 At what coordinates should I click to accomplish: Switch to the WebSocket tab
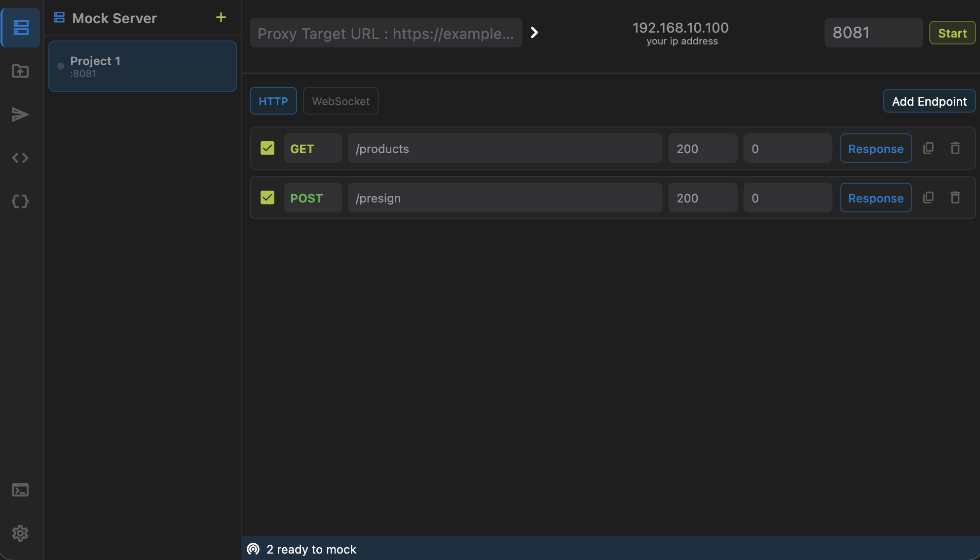(340, 101)
